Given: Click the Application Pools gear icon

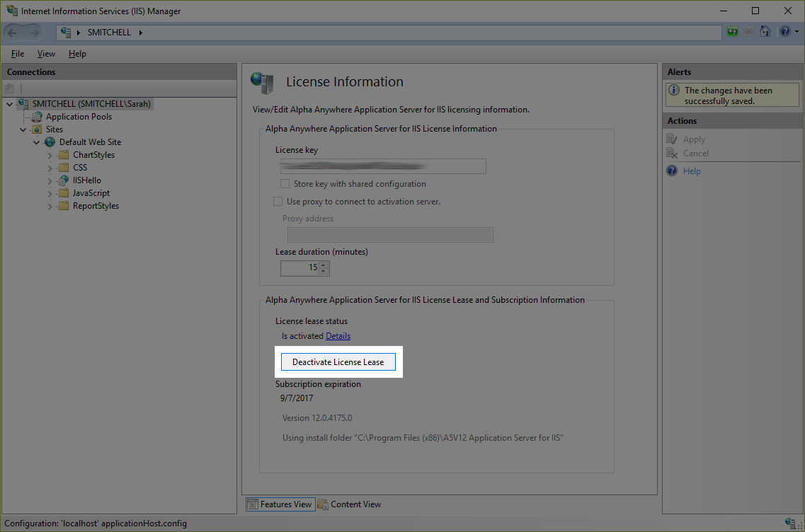Looking at the screenshot, I should (x=37, y=117).
